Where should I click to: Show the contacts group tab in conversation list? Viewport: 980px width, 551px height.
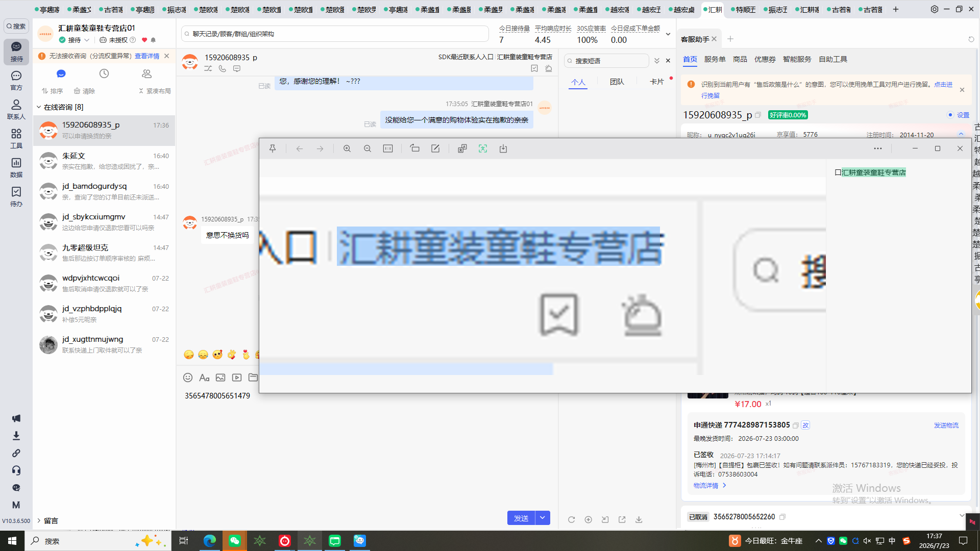(147, 73)
